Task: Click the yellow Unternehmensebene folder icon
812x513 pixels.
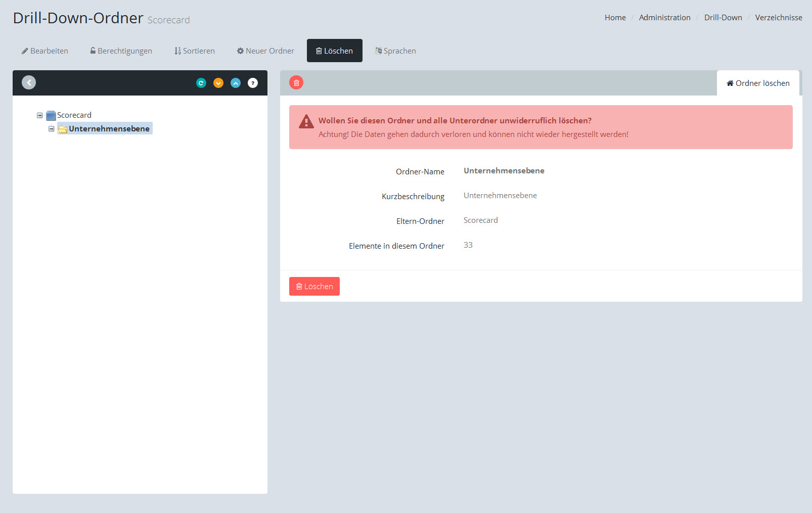Action: tap(63, 129)
